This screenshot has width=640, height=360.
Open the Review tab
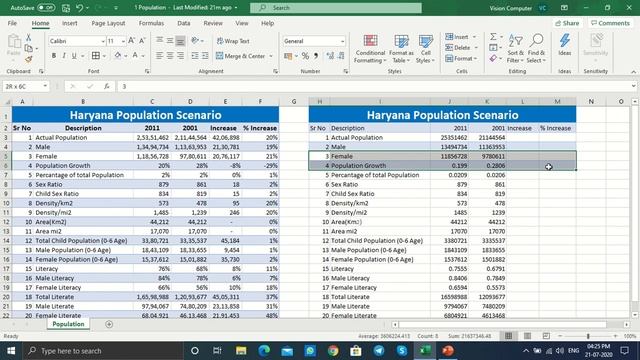[x=213, y=23]
